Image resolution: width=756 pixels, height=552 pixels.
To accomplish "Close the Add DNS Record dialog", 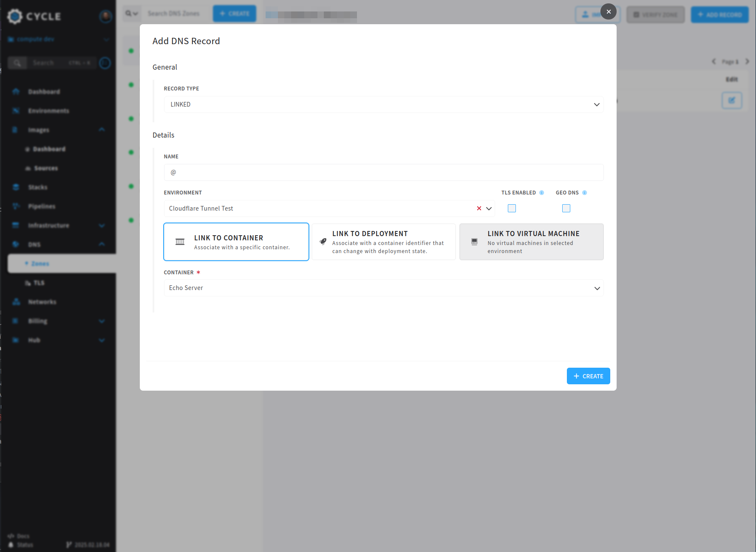I will (609, 11).
